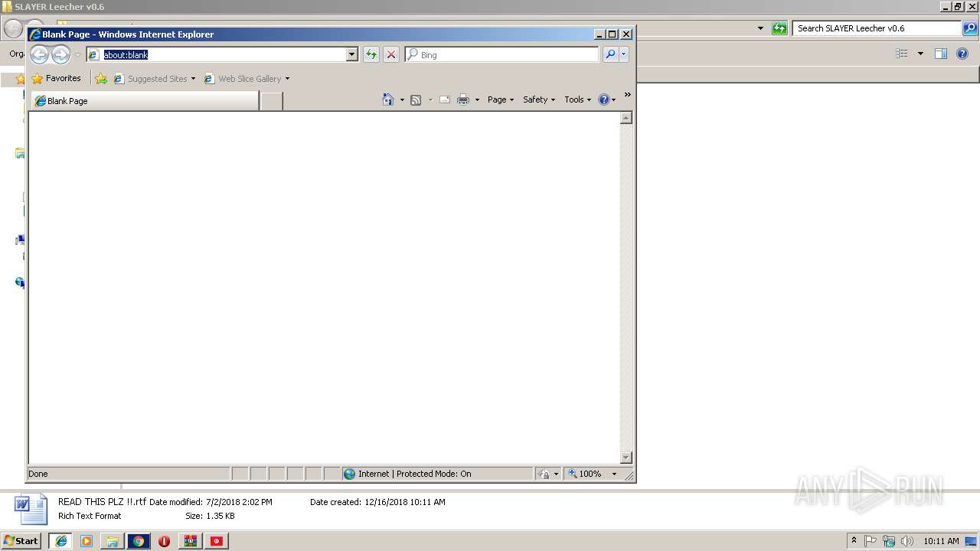This screenshot has height=551, width=980.
Task: Click Internet Protected Mode status zone
Action: (437, 474)
